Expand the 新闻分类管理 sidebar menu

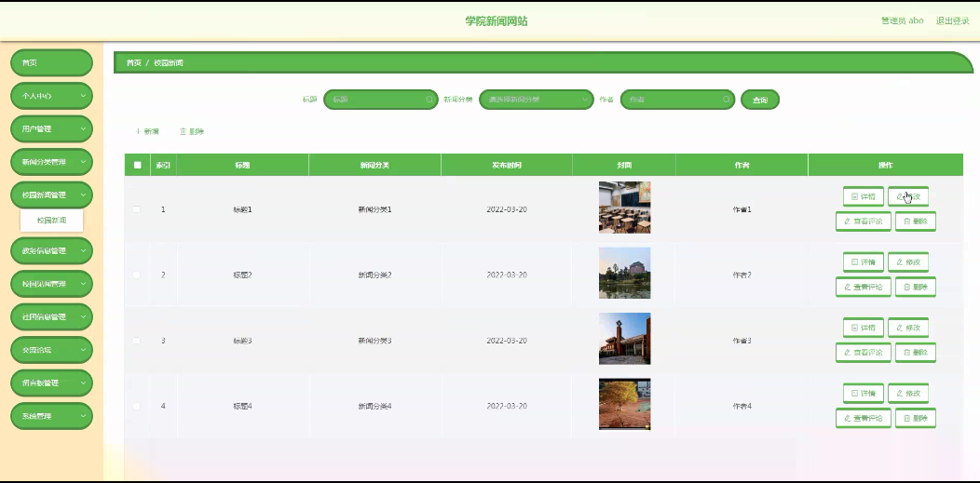pyautogui.click(x=51, y=162)
